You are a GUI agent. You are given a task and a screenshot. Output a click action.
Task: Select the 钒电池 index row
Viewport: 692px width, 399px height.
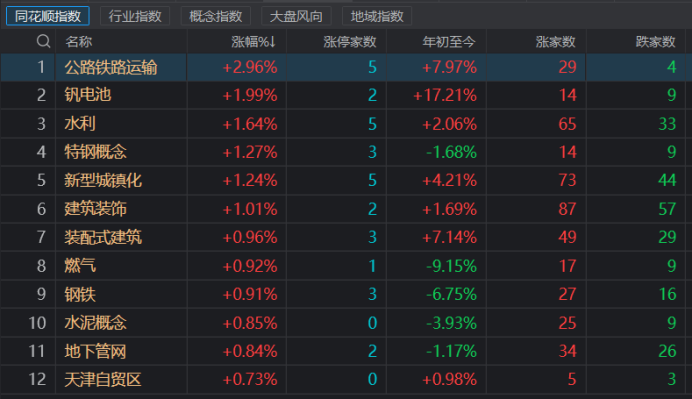point(343,95)
